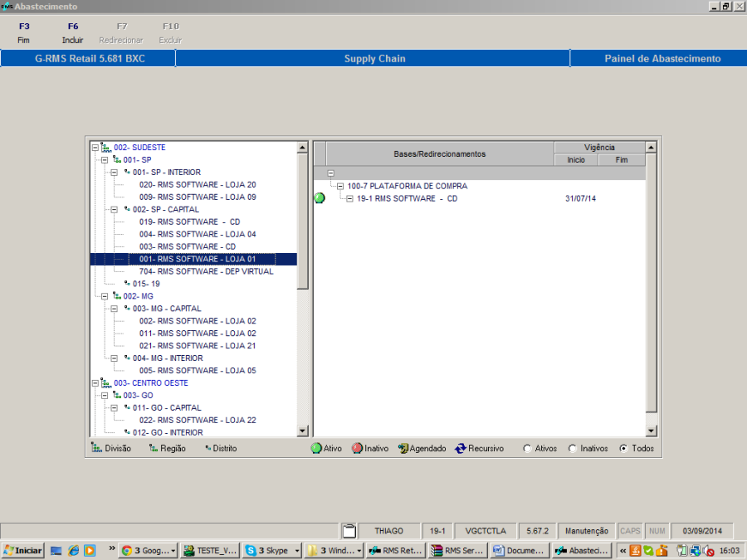747x560 pixels.
Task: Click the green active status ball beside 19-1 RMS SOFTWARE CD
Action: [x=320, y=198]
